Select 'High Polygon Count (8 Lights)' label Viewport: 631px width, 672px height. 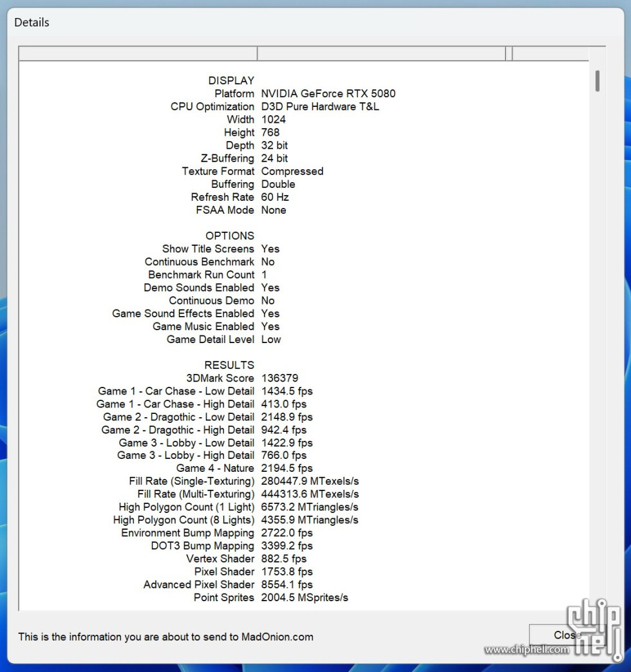tap(184, 520)
